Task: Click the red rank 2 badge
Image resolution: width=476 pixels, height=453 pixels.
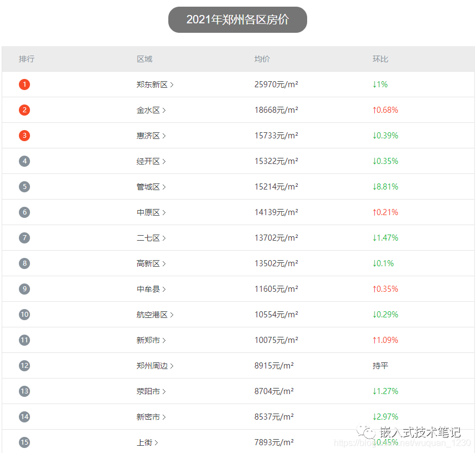Action: coord(24,110)
